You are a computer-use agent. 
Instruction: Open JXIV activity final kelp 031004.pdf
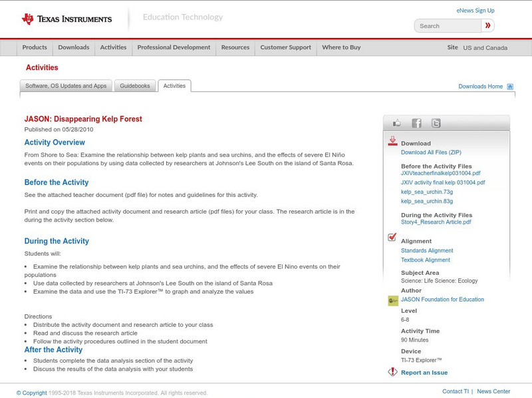[x=443, y=182]
